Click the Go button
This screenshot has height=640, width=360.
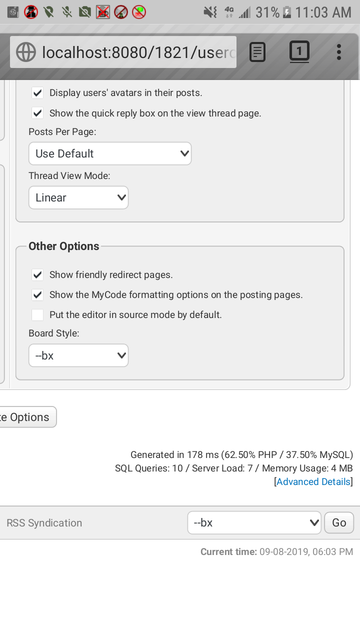[339, 523]
